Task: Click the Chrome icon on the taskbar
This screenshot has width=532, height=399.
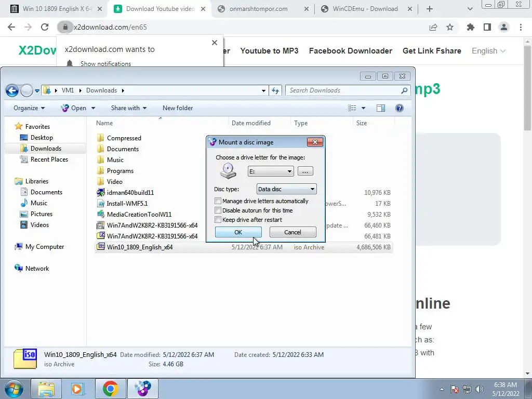Action: click(x=111, y=389)
